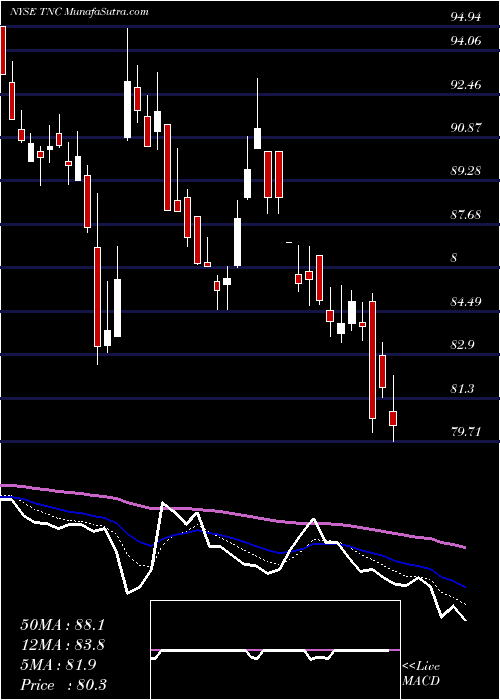Click the 50MA : 88.1 readout
The image size is (500, 700).
(63, 625)
